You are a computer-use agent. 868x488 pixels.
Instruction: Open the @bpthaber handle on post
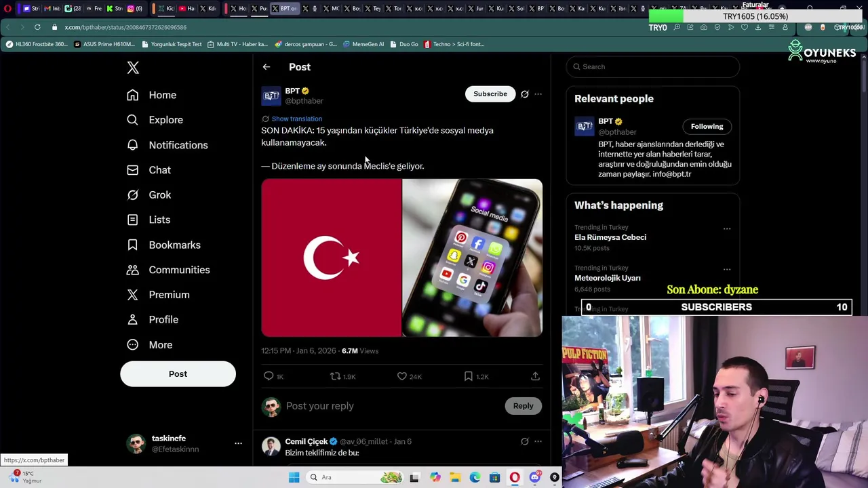pos(304,101)
